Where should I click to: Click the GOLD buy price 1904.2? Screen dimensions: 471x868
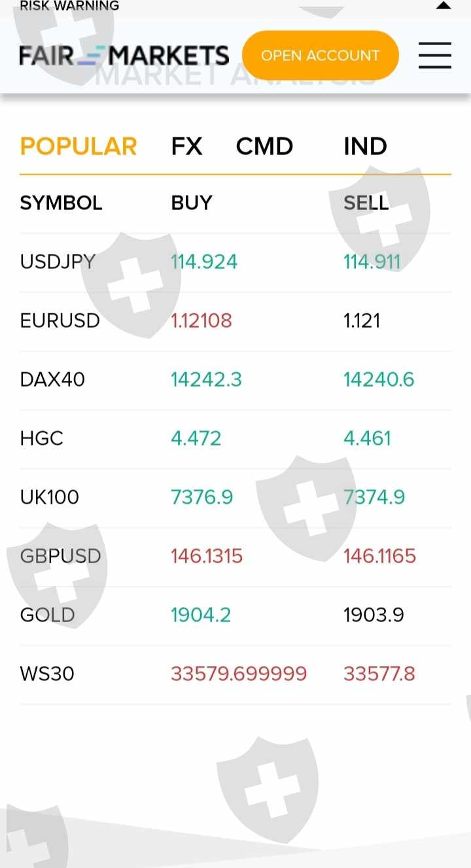[x=201, y=616]
